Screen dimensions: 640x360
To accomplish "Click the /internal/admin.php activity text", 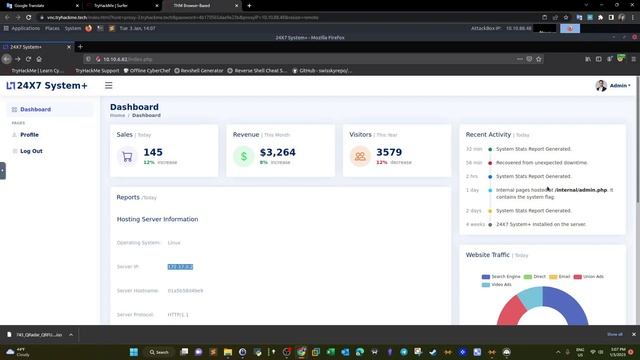I will coord(581,190).
